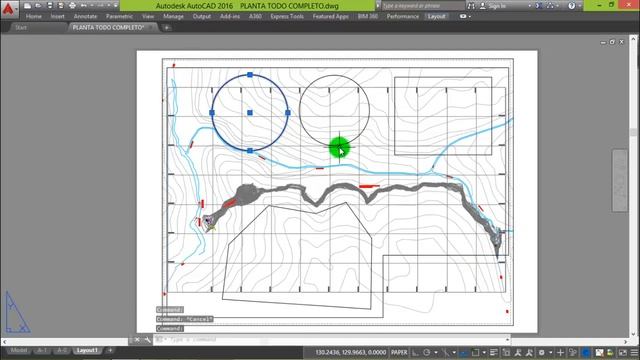Image resolution: width=640 pixels, height=360 pixels.
Task: Expand the Polar tracking angle dropdown
Action: (436, 352)
